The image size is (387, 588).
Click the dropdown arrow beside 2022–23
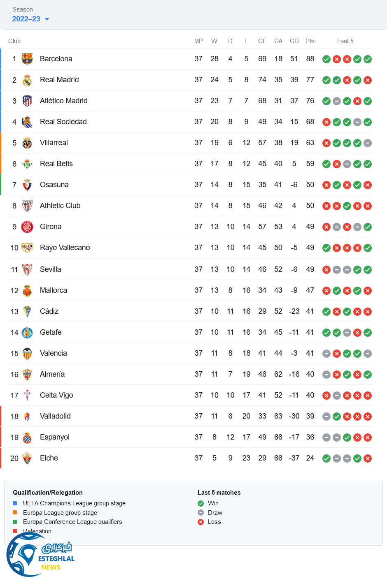tap(47, 19)
